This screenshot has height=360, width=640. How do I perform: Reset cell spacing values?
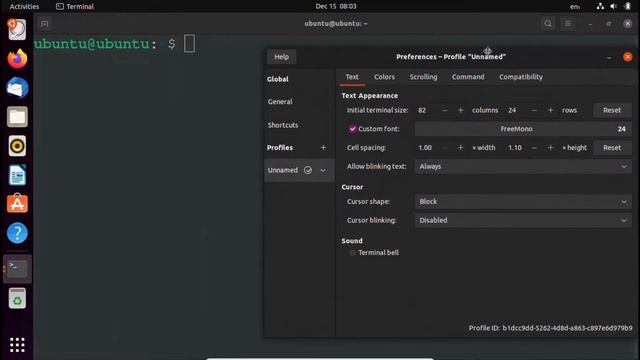tap(612, 148)
